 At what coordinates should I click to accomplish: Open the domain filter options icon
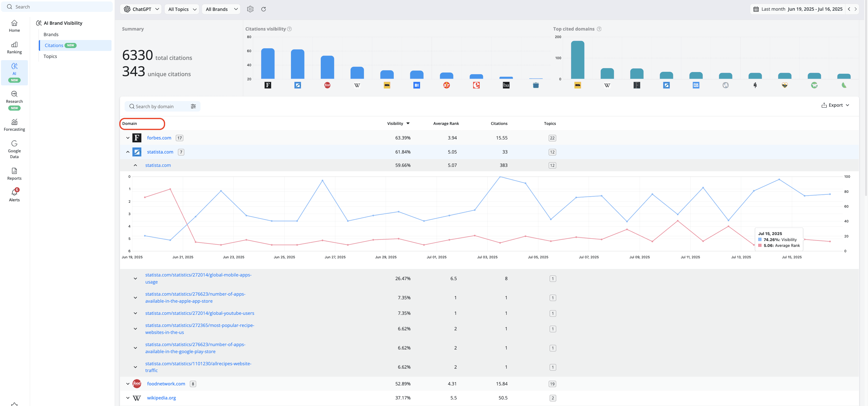193,106
